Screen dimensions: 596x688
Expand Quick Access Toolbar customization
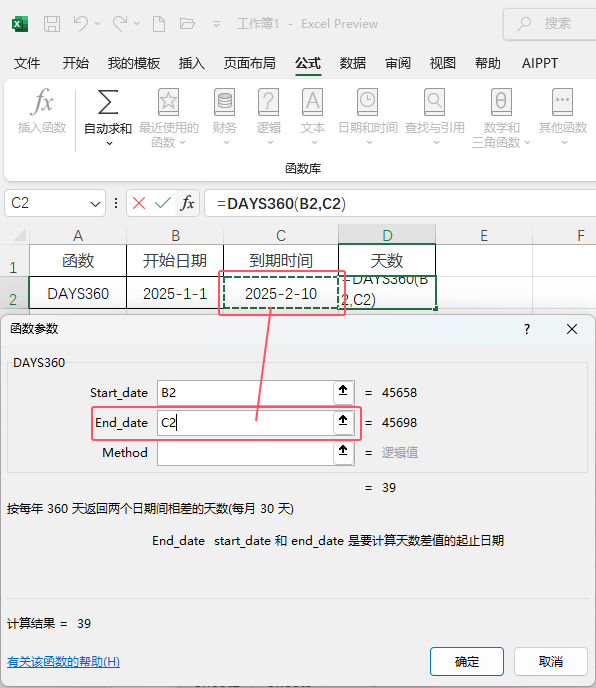coord(216,24)
